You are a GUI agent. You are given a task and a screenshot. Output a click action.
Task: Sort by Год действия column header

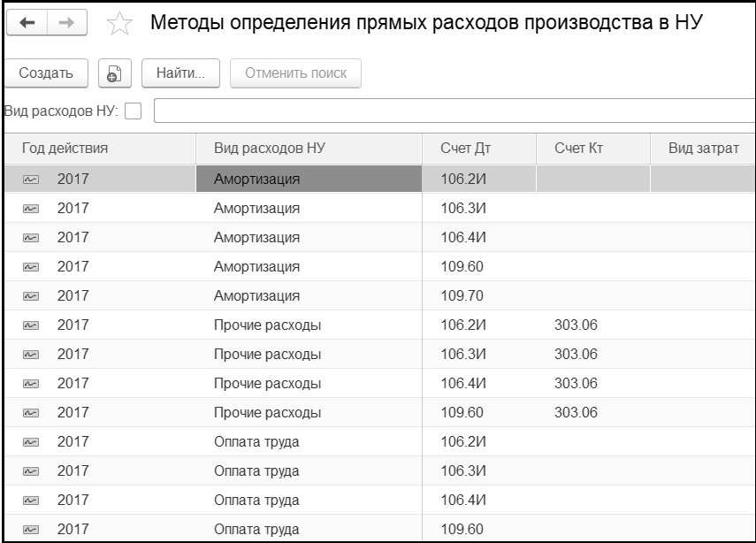pyautogui.click(x=65, y=148)
